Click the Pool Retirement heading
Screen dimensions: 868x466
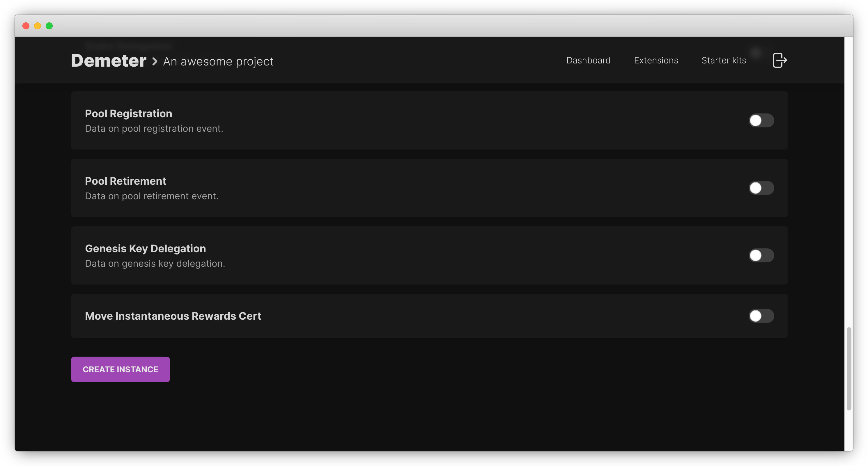pos(125,181)
